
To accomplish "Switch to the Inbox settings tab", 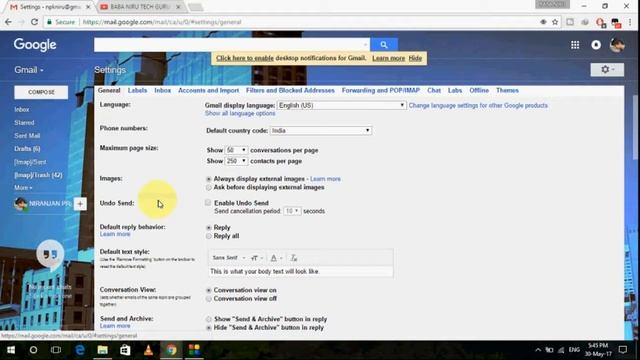I will coord(162,90).
